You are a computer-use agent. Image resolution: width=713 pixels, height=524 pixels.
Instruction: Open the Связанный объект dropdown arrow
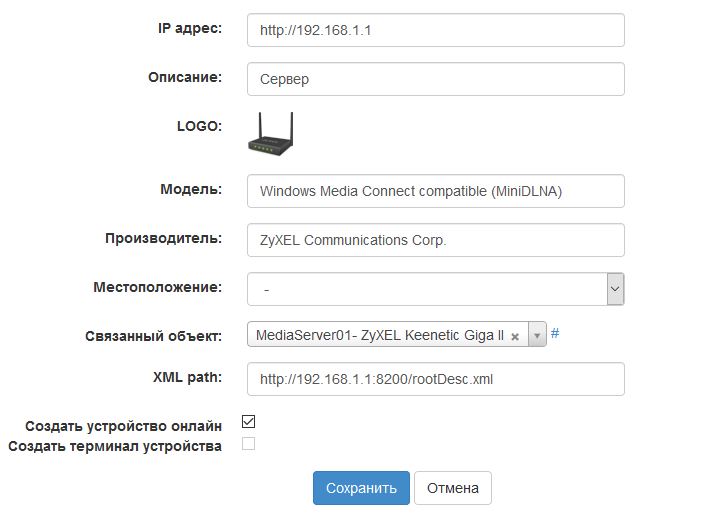click(538, 336)
